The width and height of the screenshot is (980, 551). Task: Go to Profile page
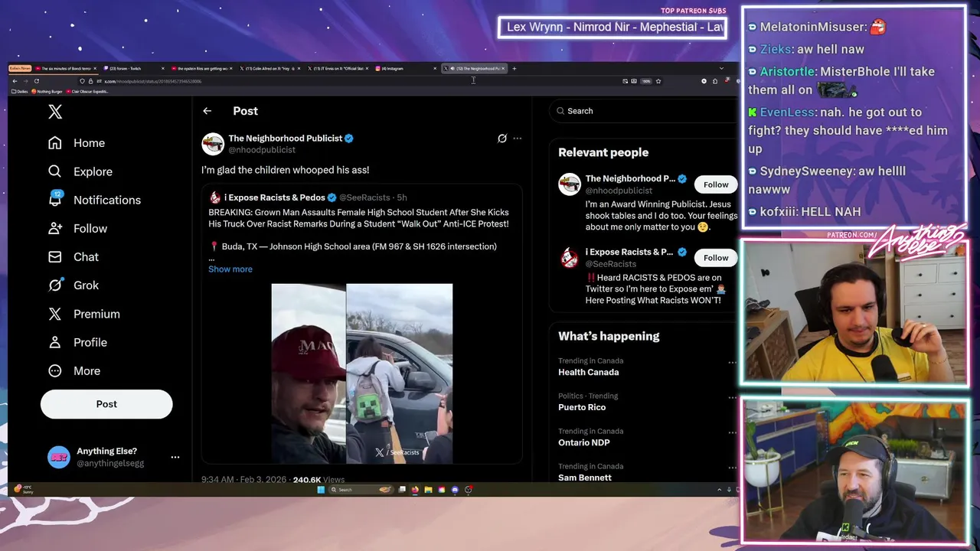(77, 342)
